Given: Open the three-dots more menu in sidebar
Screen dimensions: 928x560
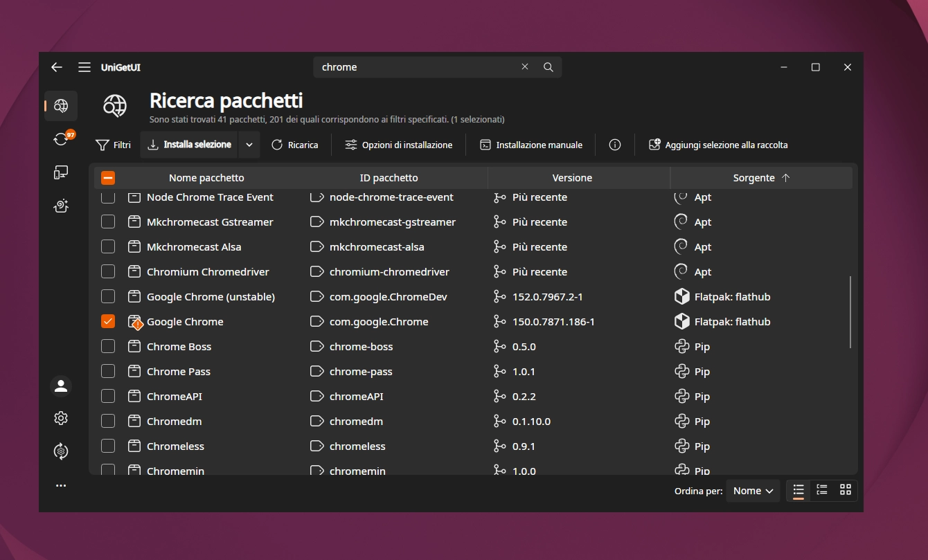Looking at the screenshot, I should [x=61, y=486].
